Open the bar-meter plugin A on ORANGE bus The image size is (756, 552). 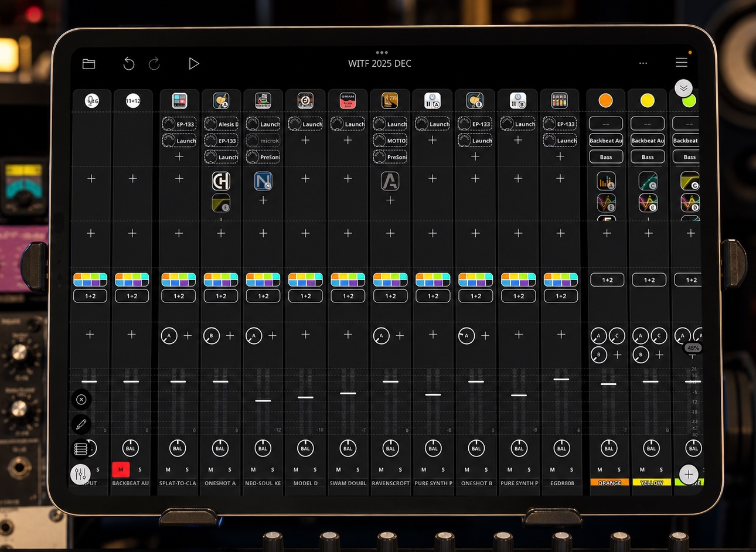[x=606, y=181]
